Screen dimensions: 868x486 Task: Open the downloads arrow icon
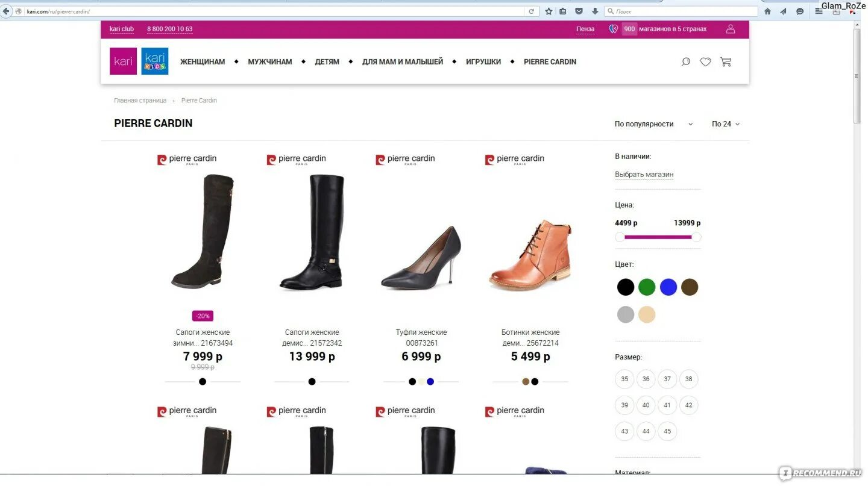[595, 11]
